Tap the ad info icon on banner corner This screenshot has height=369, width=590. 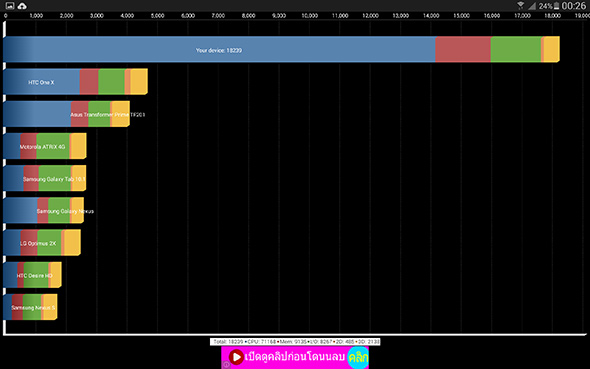tap(226, 364)
